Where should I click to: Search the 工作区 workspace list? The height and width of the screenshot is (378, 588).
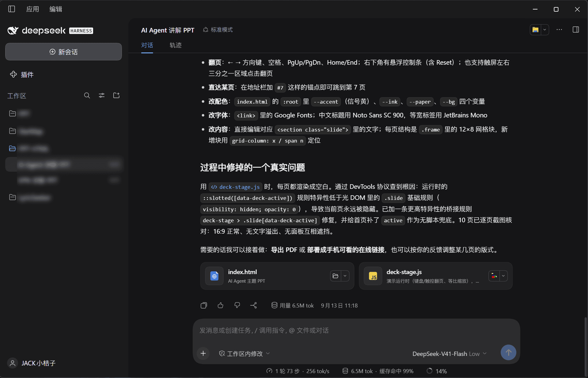(87, 95)
